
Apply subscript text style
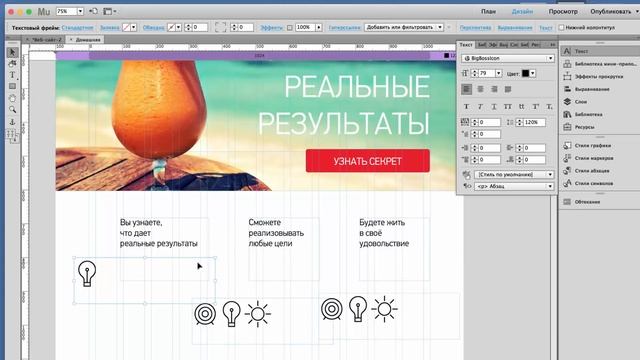pyautogui.click(x=549, y=107)
